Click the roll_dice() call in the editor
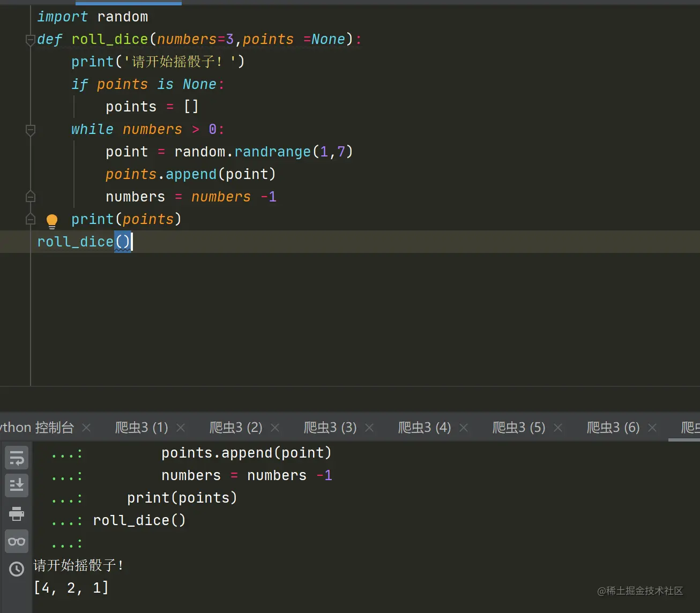This screenshot has width=700, height=613. click(84, 242)
